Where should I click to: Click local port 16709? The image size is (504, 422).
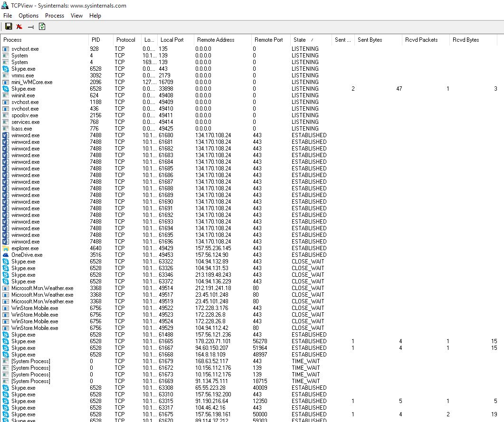point(166,82)
